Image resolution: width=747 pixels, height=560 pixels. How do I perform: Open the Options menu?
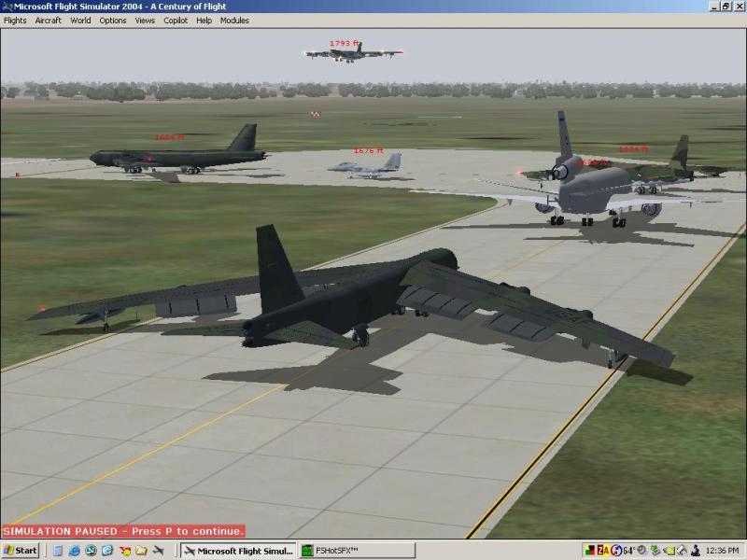pyautogui.click(x=113, y=21)
